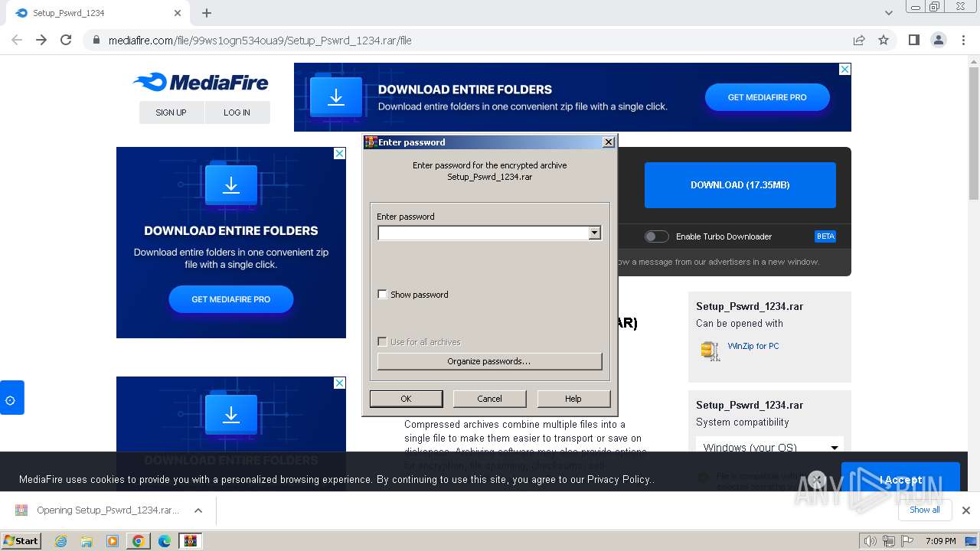
Task: Close the lower left ad
Action: (x=339, y=383)
